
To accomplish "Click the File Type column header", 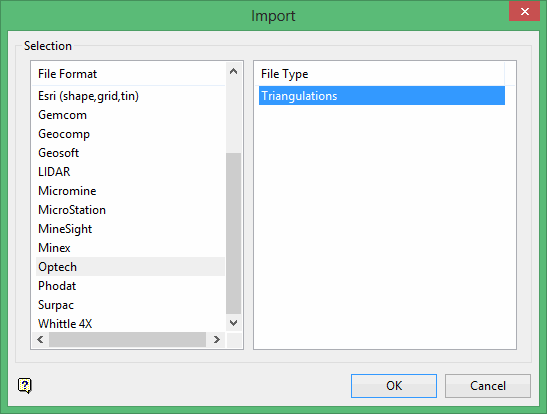I will click(x=380, y=74).
